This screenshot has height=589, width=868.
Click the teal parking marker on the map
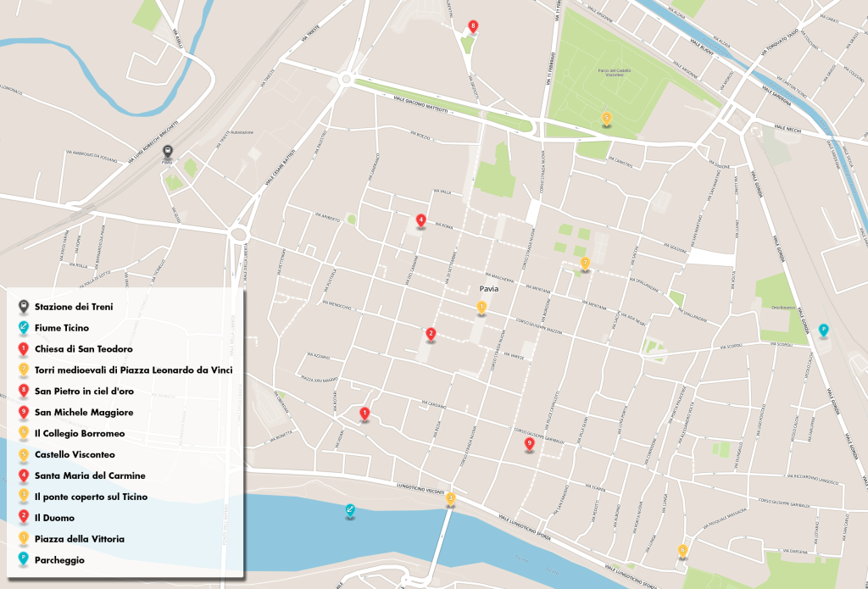823,329
